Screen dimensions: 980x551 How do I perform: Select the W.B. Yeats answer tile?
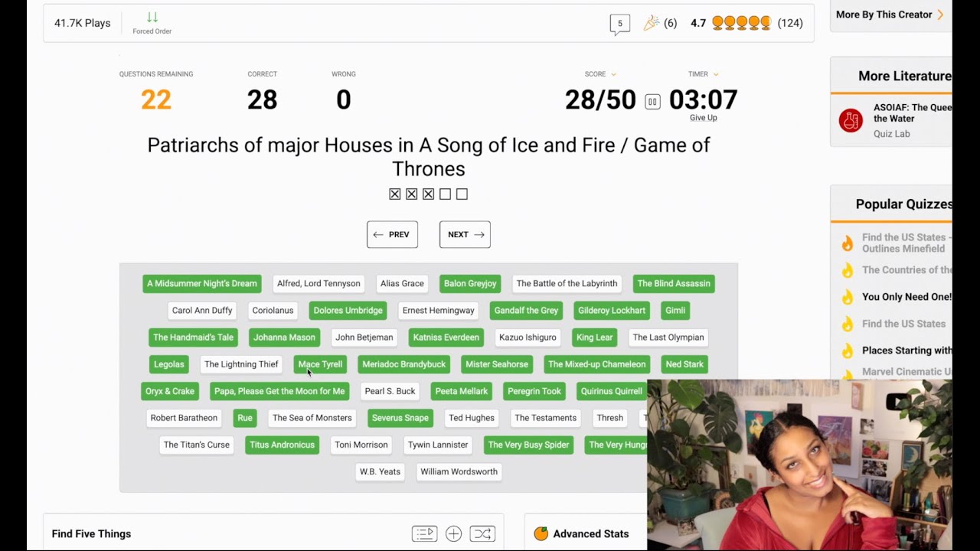[380, 471]
